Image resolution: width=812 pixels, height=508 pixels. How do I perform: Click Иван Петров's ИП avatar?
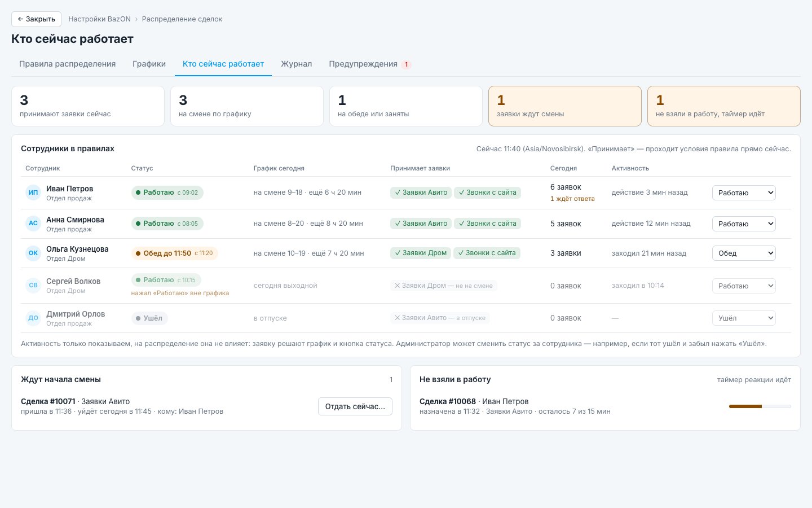(33, 193)
